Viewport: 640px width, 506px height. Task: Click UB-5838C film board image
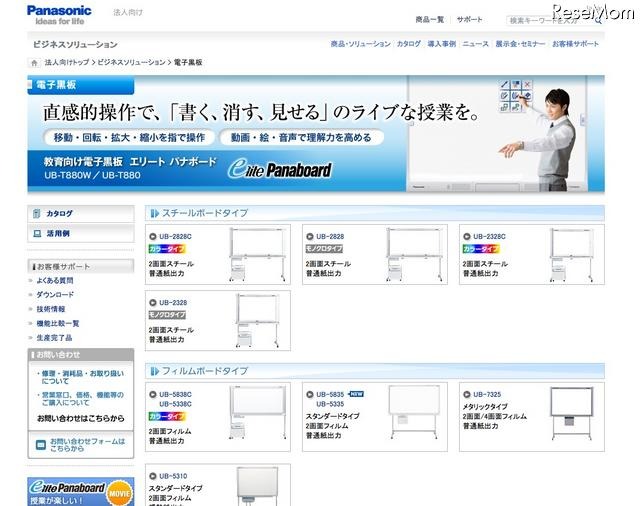click(x=257, y=412)
